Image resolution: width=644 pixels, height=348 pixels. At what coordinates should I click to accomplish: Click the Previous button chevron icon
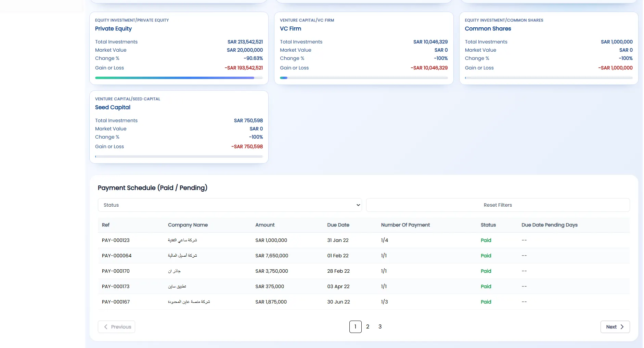pyautogui.click(x=106, y=327)
